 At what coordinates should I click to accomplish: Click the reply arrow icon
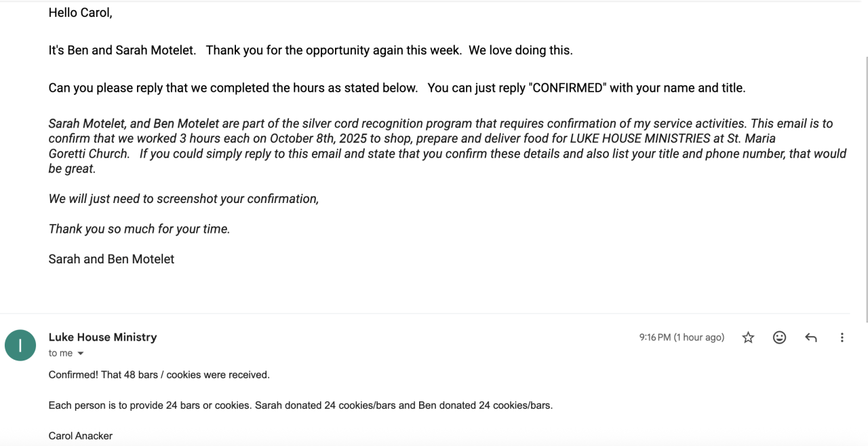tap(810, 337)
